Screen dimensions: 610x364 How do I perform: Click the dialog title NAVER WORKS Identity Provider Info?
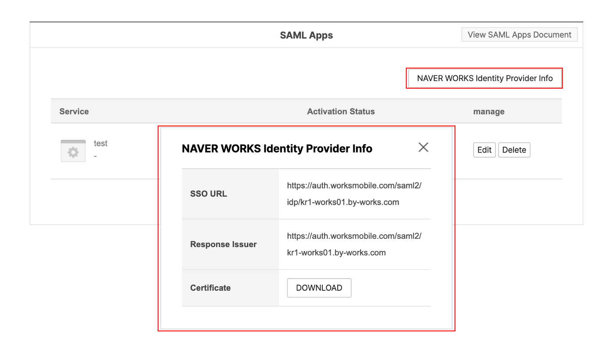tap(277, 148)
